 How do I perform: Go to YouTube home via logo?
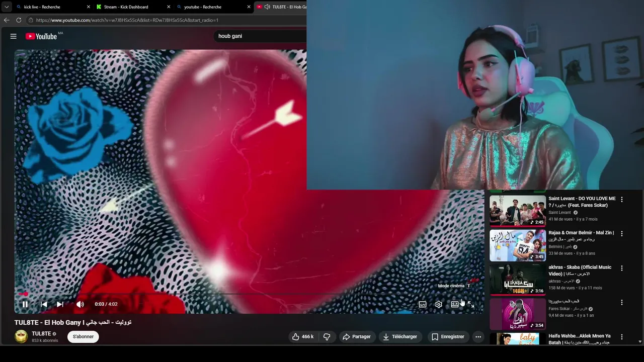(41, 36)
